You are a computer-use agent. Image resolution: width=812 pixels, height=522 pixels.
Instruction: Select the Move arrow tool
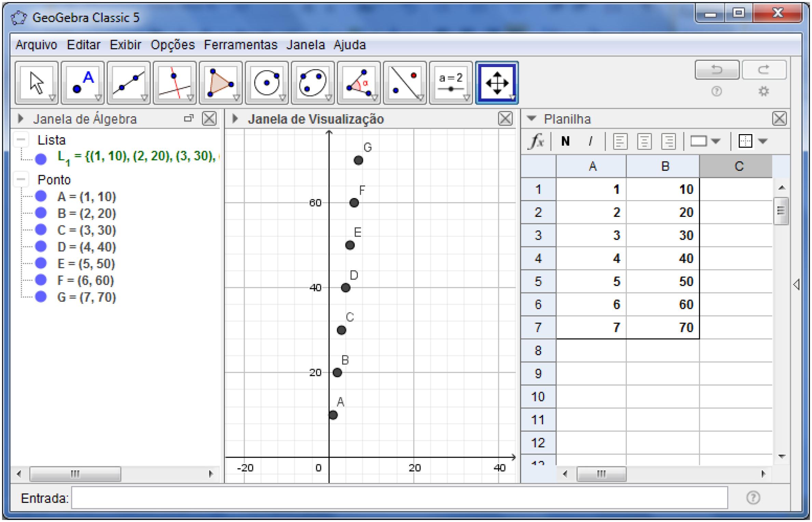tap(37, 83)
